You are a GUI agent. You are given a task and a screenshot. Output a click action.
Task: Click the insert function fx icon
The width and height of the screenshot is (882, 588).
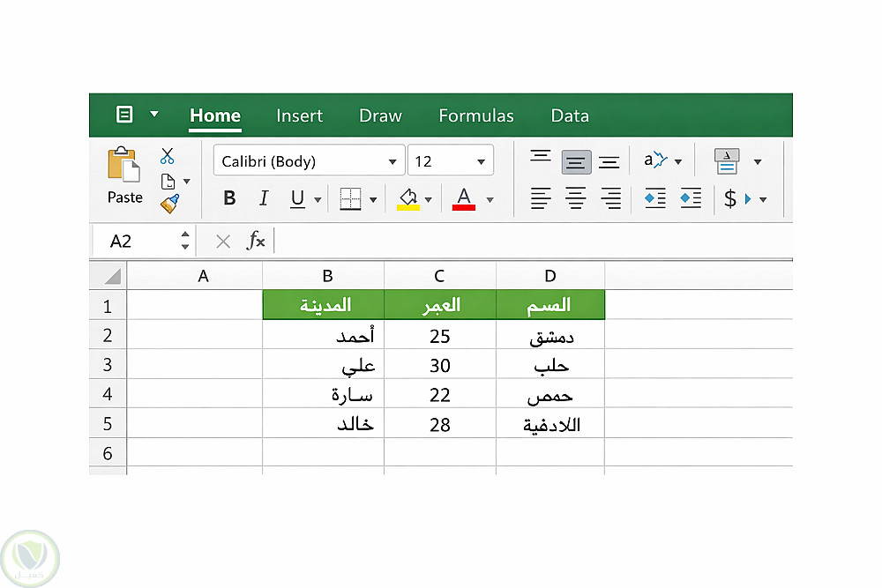256,241
